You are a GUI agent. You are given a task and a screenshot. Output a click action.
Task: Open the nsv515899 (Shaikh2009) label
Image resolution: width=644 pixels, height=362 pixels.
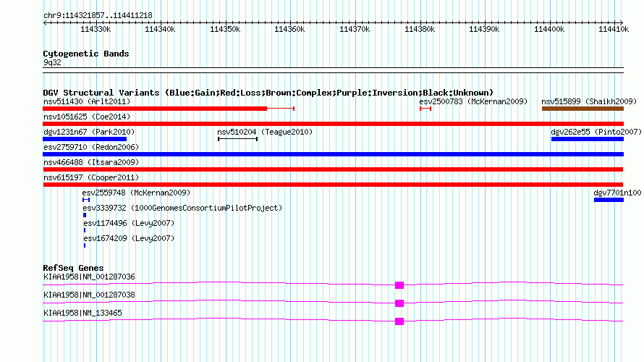coord(589,101)
